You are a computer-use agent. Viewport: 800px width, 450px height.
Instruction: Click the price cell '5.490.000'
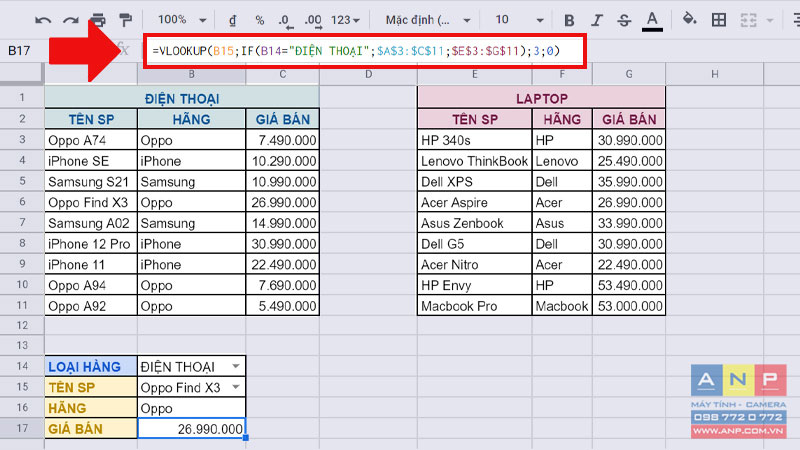283,306
